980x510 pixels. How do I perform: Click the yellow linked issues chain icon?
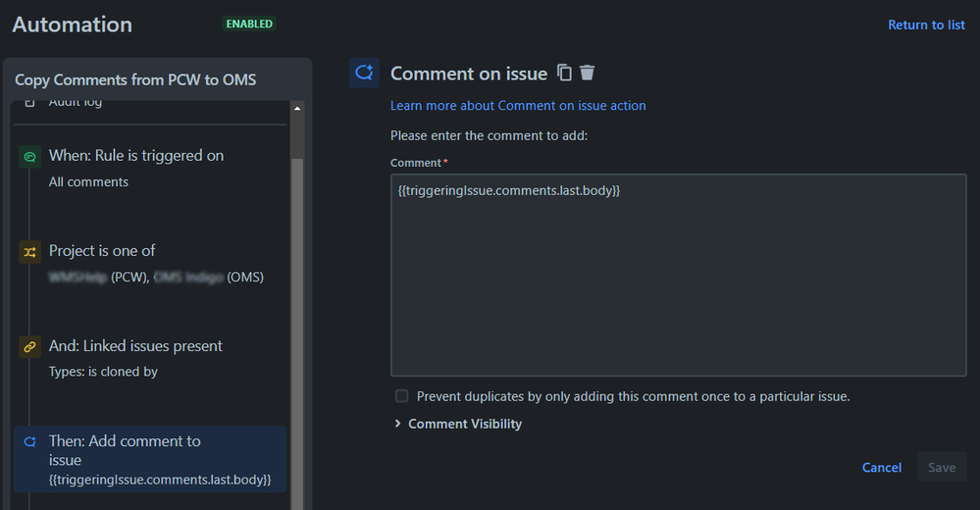coord(29,347)
